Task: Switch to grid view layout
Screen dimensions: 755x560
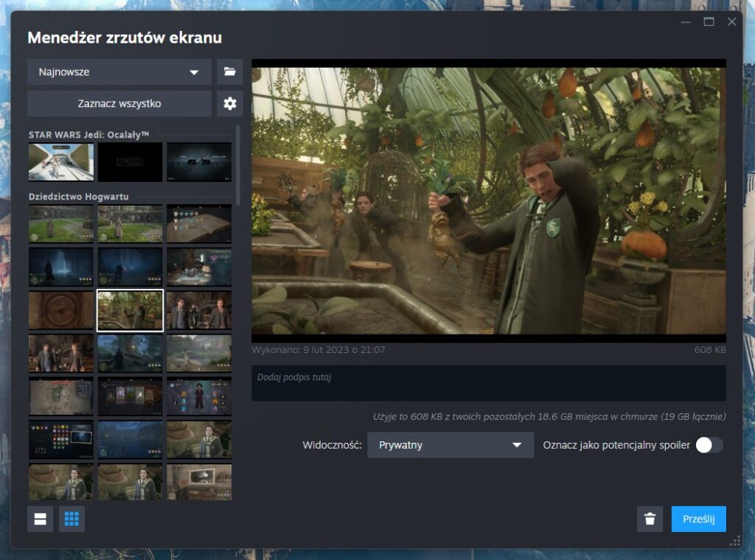Action: [x=72, y=519]
